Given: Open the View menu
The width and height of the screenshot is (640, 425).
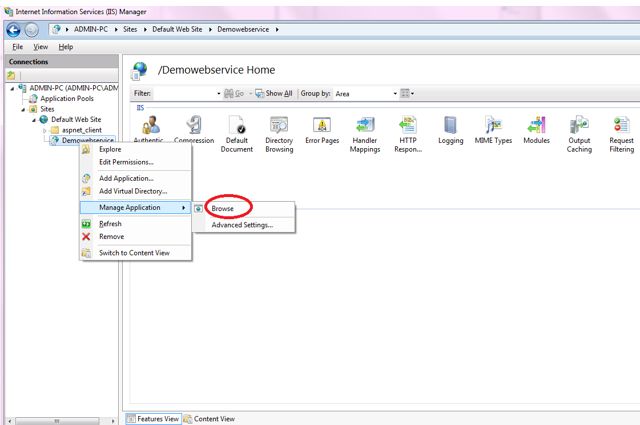Looking at the screenshot, I should pos(40,47).
